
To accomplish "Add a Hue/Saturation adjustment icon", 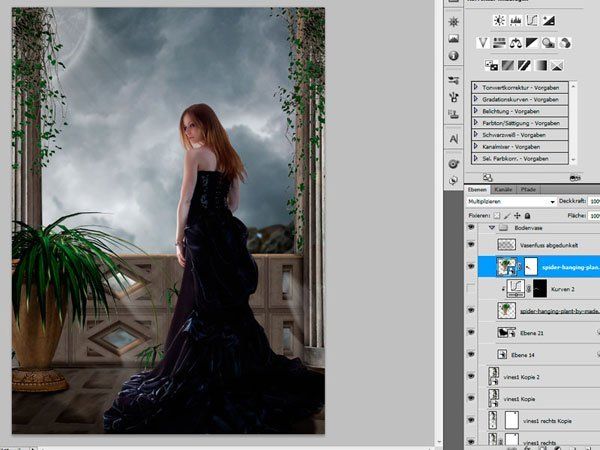I will coord(499,42).
